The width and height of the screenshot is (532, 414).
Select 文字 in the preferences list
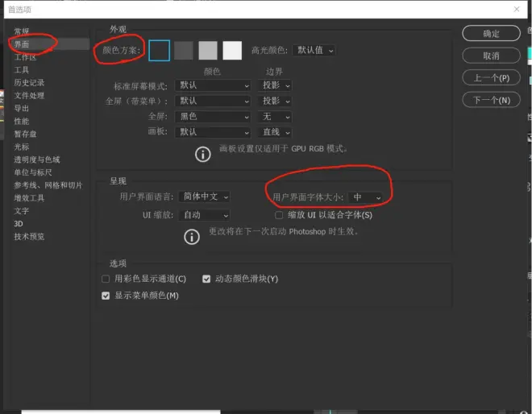point(22,211)
